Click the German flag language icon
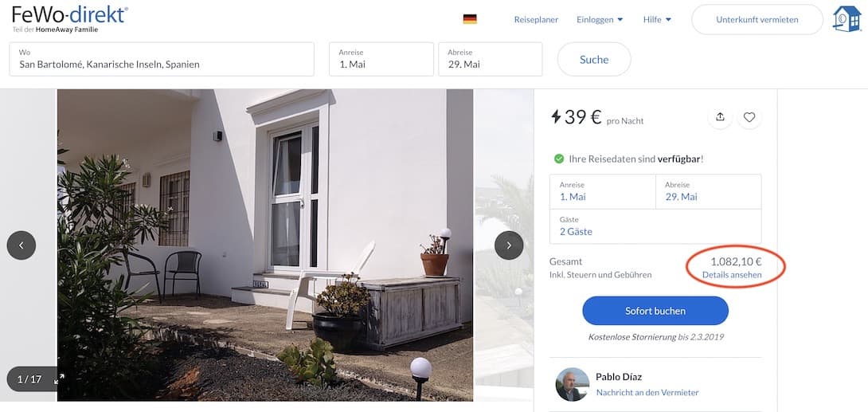The height and width of the screenshot is (412, 868). 470,19
